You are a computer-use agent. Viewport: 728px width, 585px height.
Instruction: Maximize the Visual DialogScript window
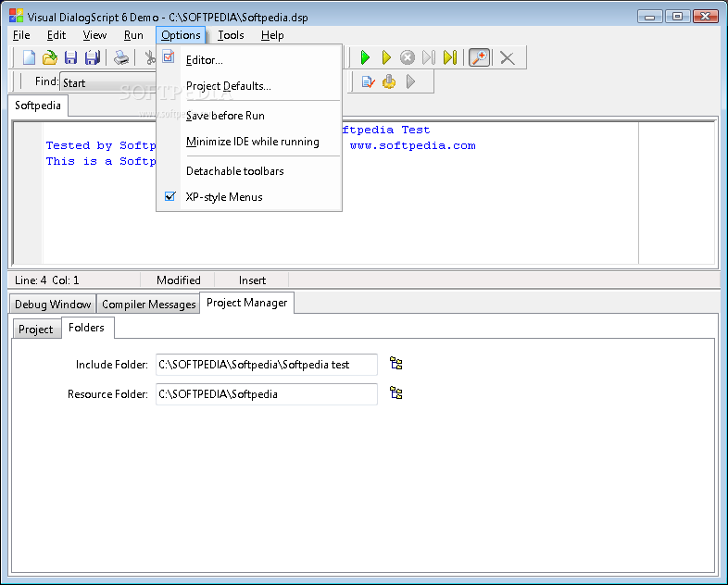point(677,17)
